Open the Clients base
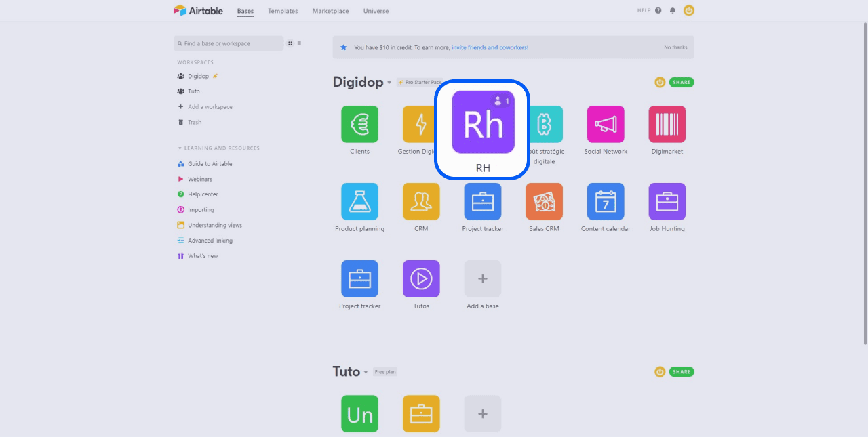The image size is (868, 437). point(359,124)
